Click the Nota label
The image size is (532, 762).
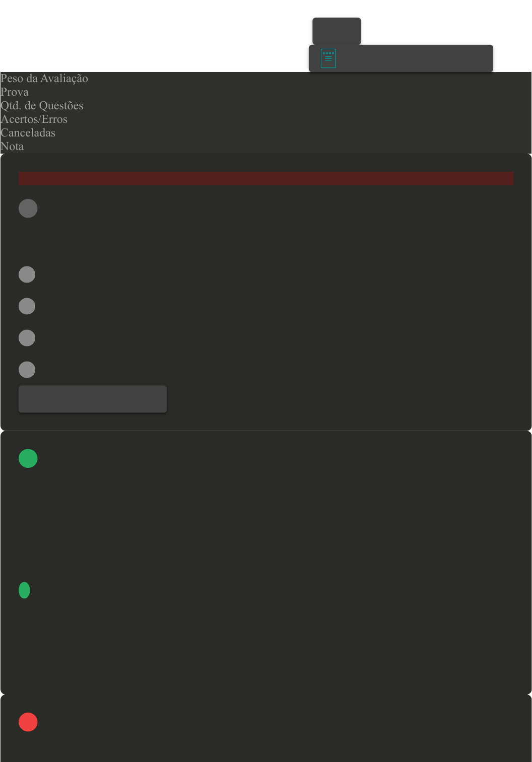click(12, 147)
